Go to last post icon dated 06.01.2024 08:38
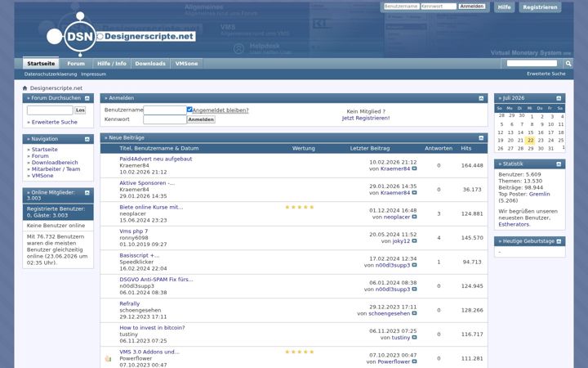Image resolution: width=588 pixels, height=368 pixels. [414, 289]
